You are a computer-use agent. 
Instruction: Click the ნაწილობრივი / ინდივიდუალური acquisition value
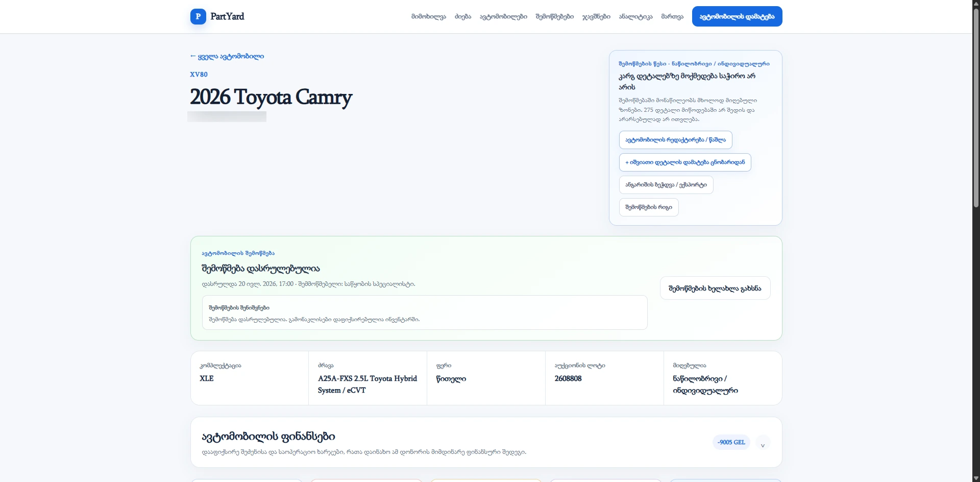click(x=705, y=384)
